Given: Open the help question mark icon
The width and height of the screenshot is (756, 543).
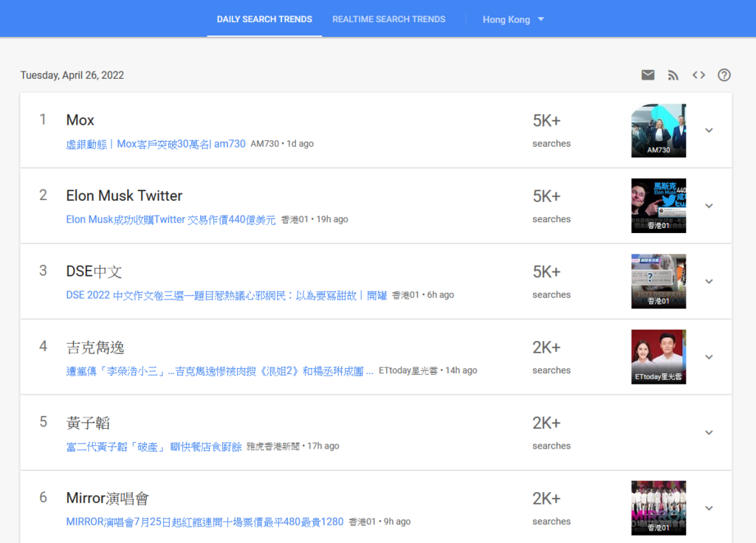Looking at the screenshot, I should (724, 75).
